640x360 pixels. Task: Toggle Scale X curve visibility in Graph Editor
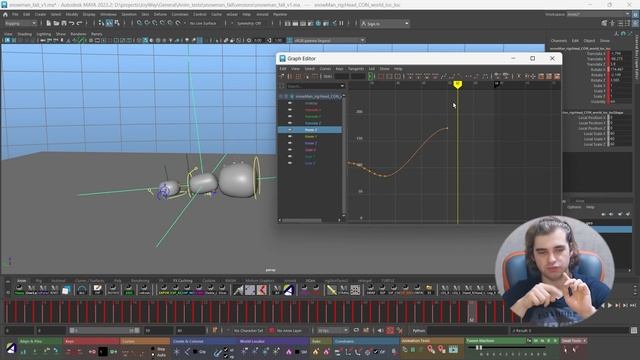coord(290,150)
